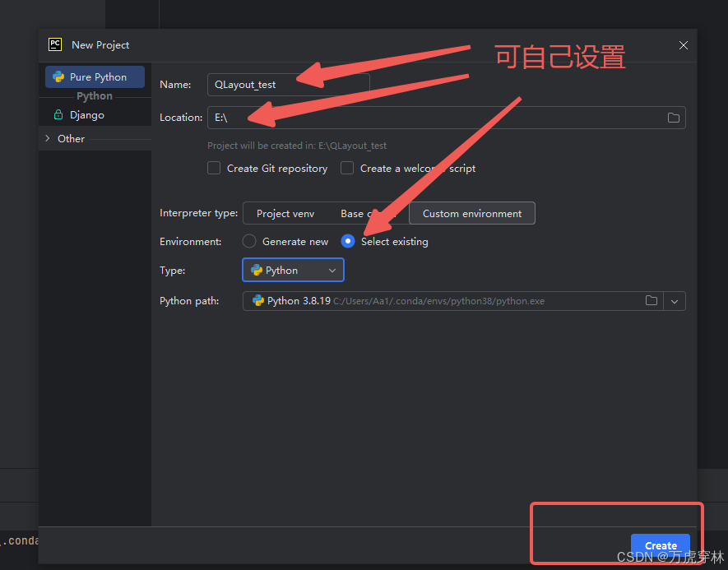Click the Python logo in Type selector

259,270
